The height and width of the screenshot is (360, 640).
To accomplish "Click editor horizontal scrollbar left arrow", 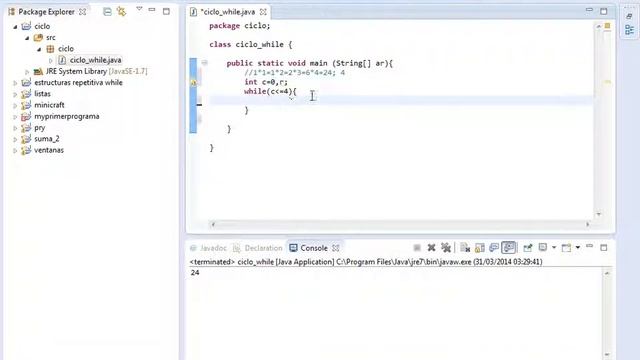I will (213, 224).
